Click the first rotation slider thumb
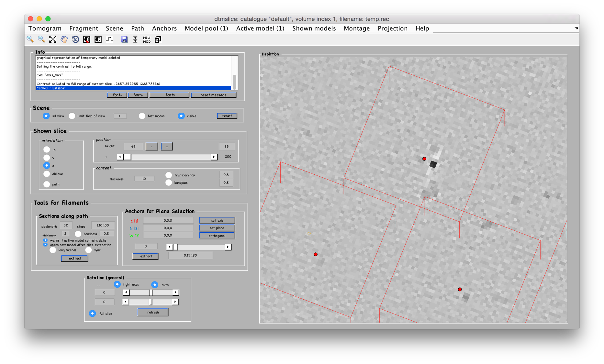Viewport: 604px width, 364px height. 151,292
